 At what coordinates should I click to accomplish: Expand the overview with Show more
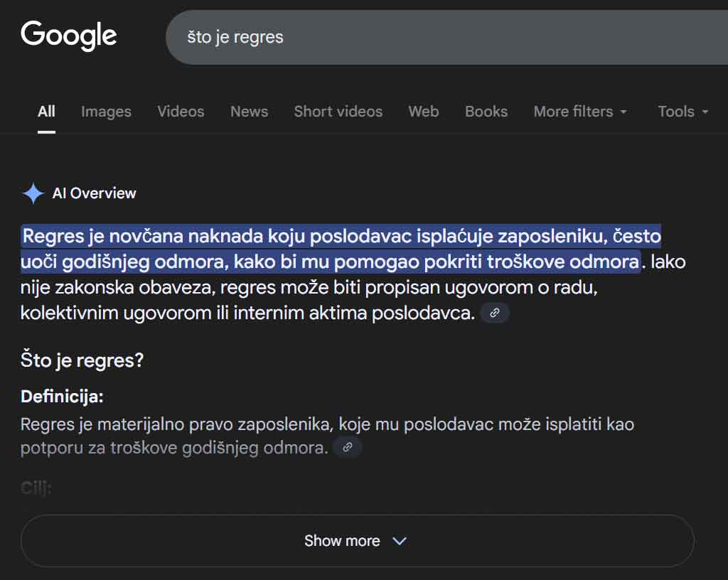pos(342,541)
